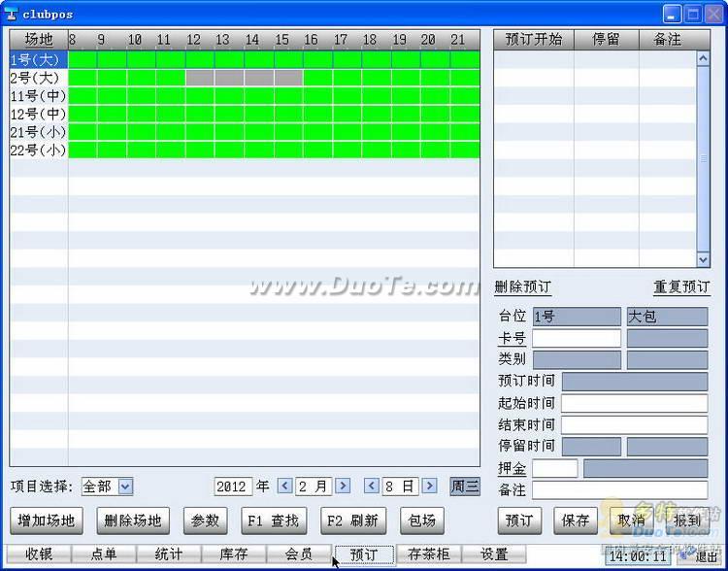Select venue row 11号(中)

tap(39, 96)
